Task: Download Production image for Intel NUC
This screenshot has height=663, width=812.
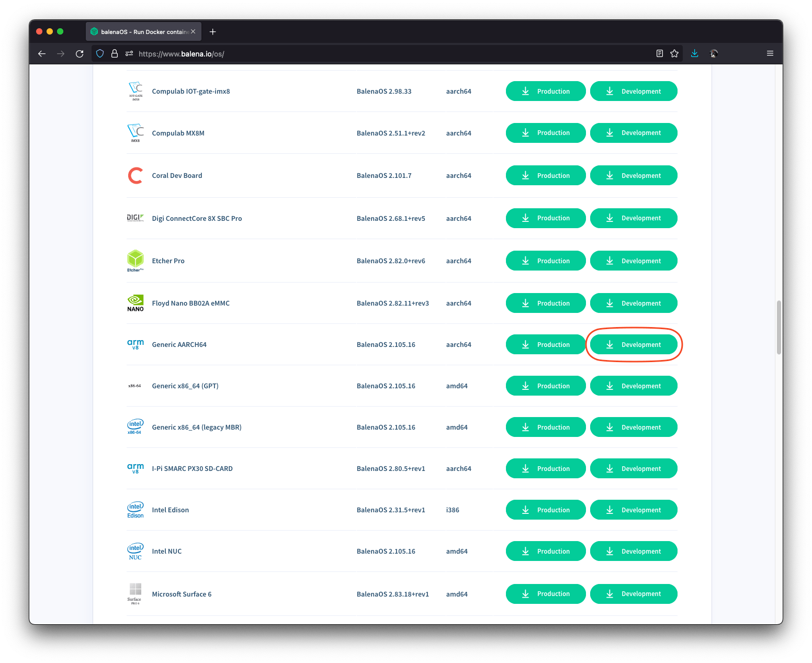Action: (x=546, y=550)
